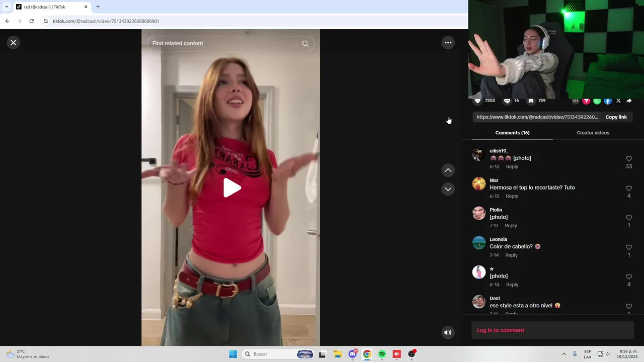Go to the next video
The width and height of the screenshot is (644, 362).
(x=448, y=189)
